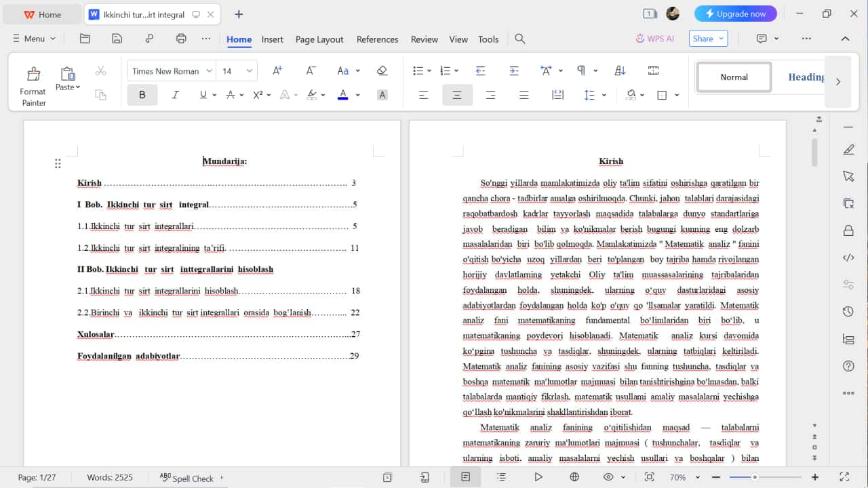This screenshot has width=868, height=488.
Task: Align text to the left
Action: (424, 95)
